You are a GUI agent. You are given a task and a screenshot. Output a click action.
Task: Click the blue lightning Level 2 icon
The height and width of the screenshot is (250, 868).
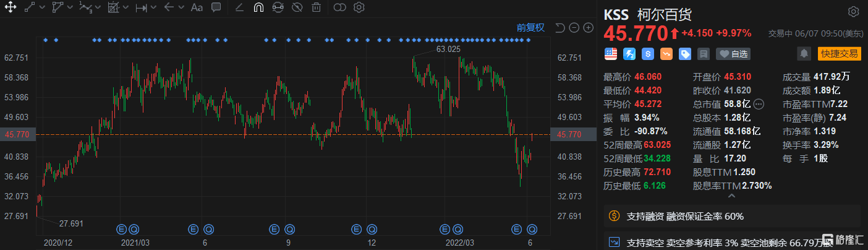[629, 54]
